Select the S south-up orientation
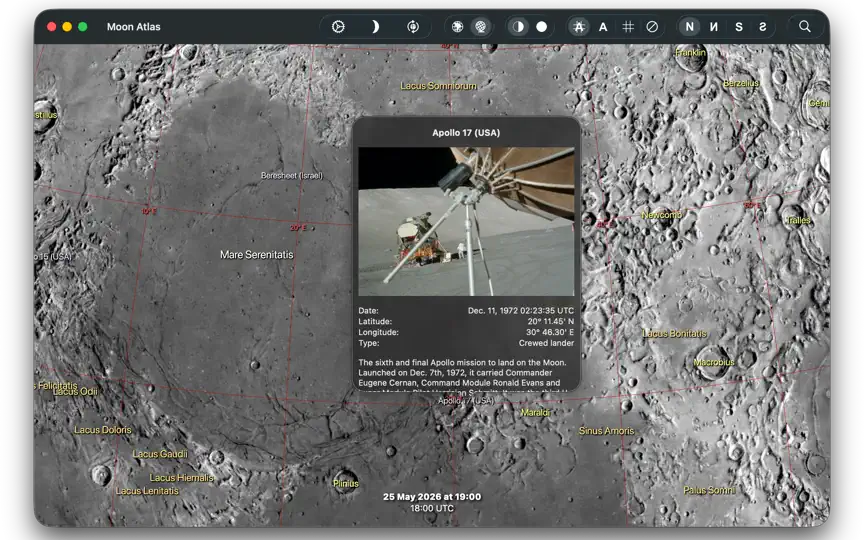864x540 pixels. coord(738,26)
